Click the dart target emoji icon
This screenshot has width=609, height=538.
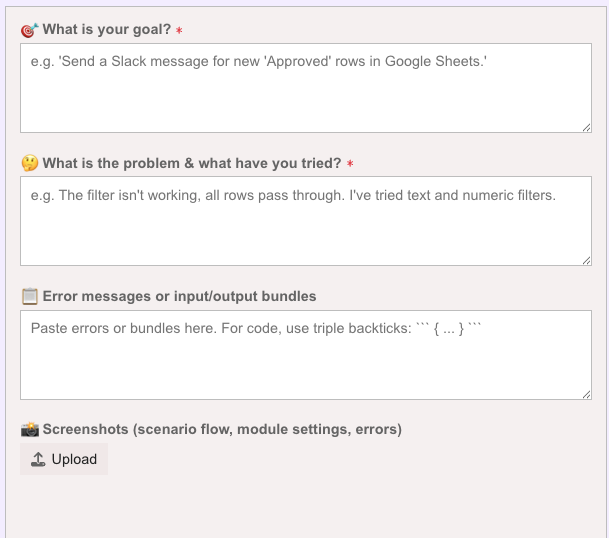30,30
